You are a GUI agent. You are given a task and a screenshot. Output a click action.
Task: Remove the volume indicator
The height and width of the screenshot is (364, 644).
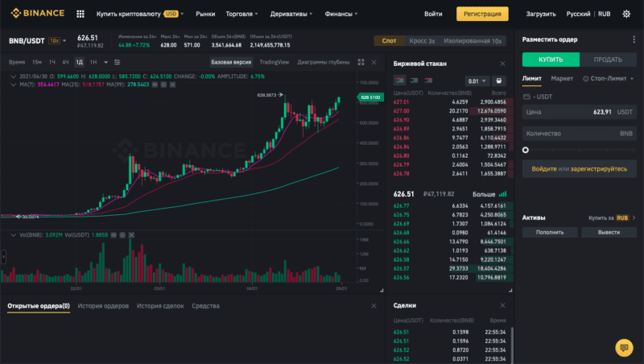131,235
